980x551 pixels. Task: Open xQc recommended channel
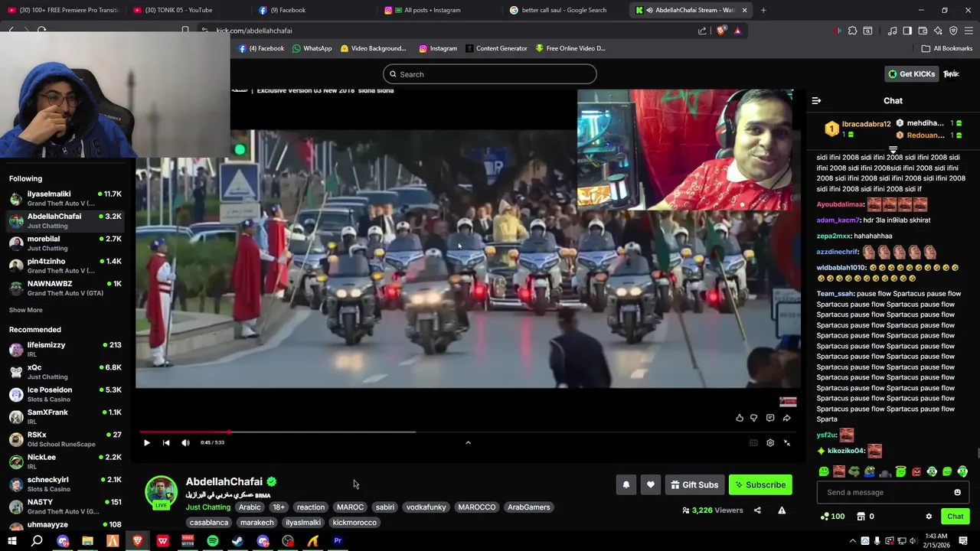point(65,372)
